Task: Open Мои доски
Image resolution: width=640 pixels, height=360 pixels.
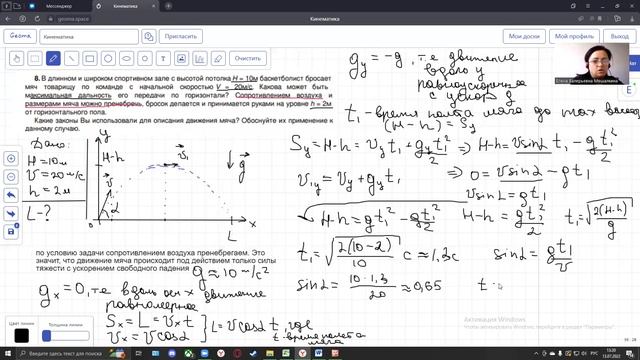Action: (524, 36)
